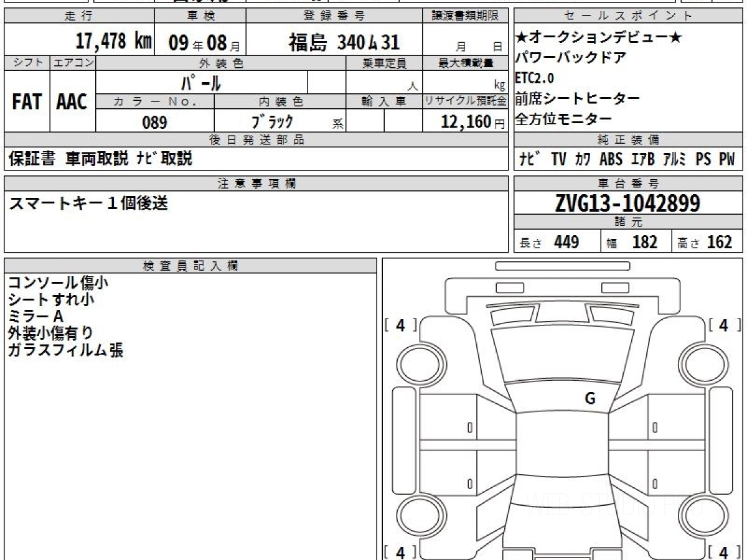This screenshot has height=560, width=747.
Task: Click the FAT shift type cell
Action: click(27, 101)
